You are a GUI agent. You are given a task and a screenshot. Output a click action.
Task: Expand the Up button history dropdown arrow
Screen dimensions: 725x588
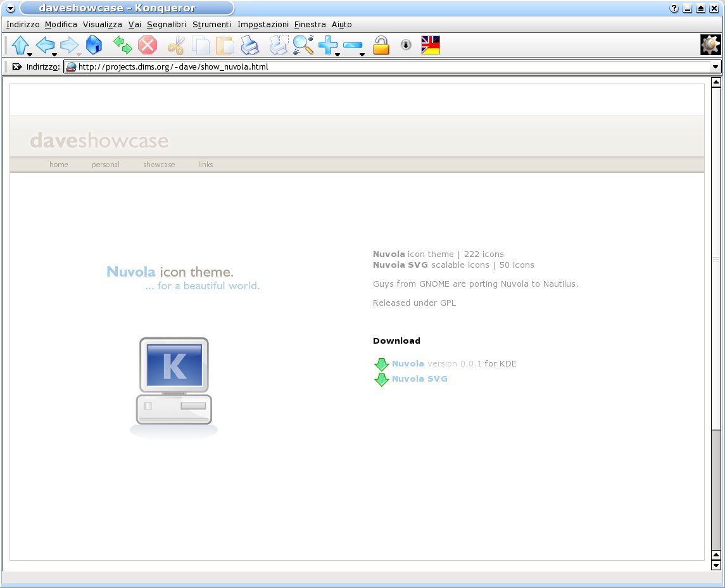coord(30,54)
